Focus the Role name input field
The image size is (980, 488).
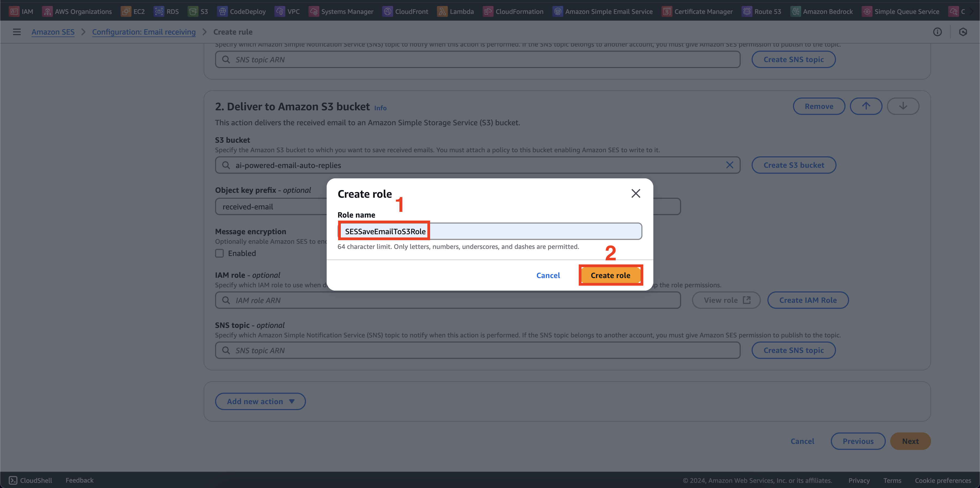coord(490,231)
